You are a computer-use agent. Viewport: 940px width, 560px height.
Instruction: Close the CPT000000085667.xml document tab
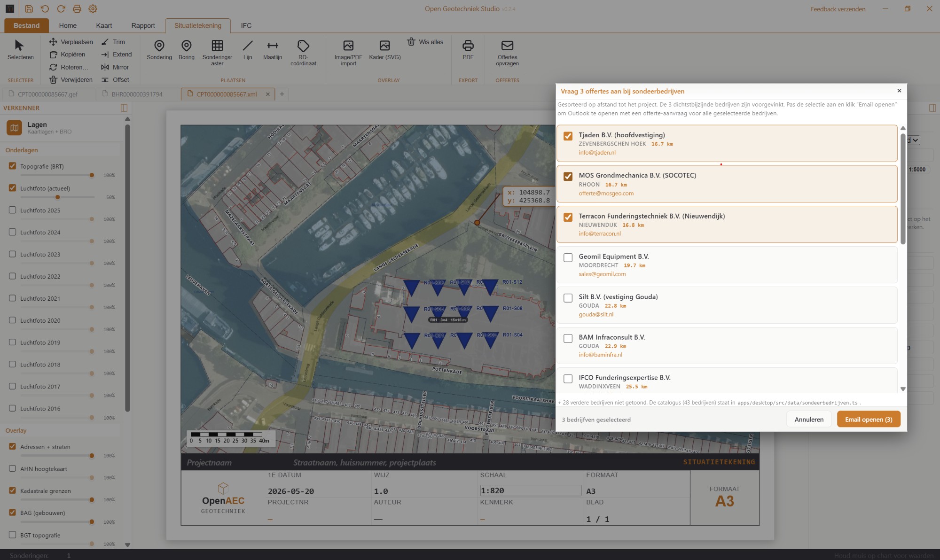point(268,94)
